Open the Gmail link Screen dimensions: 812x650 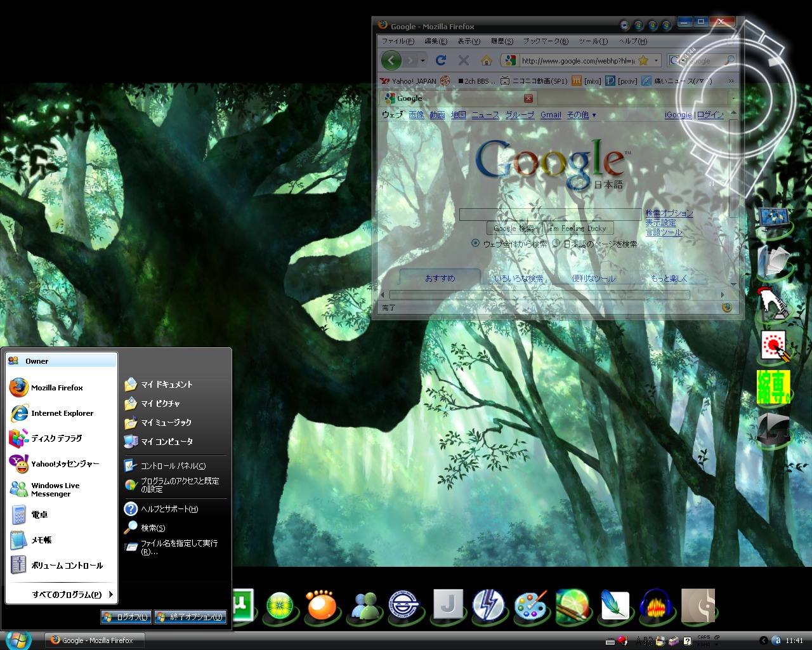tap(551, 115)
